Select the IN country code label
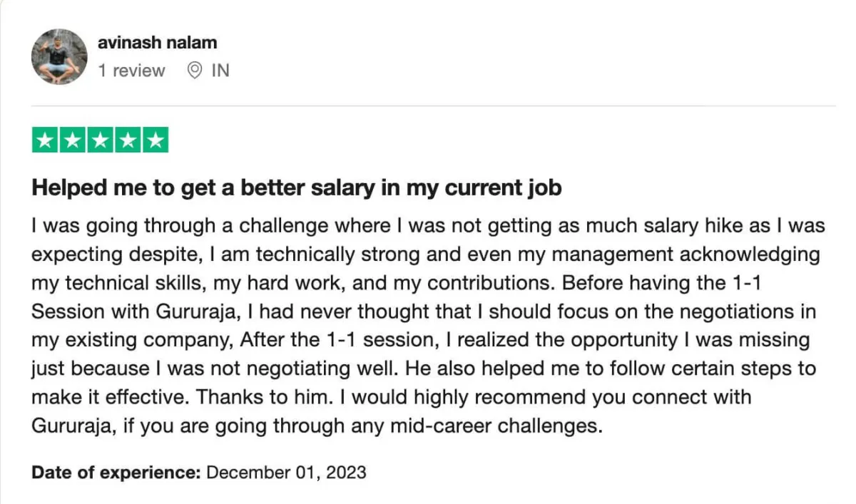 click(220, 71)
